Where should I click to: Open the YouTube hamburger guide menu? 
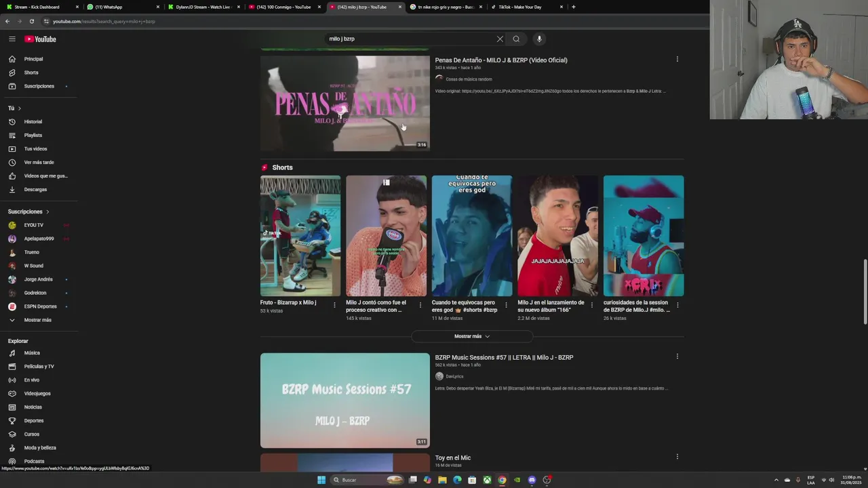click(x=12, y=39)
